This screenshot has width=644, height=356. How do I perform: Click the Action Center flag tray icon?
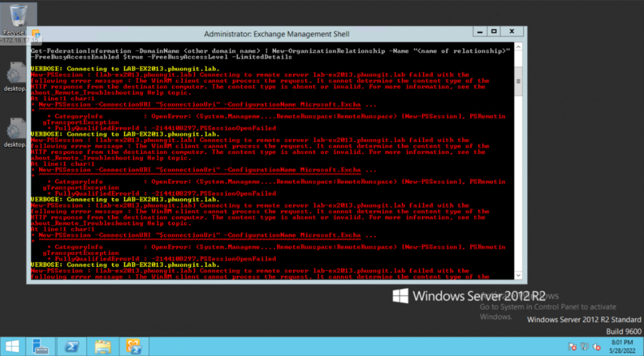click(x=572, y=347)
